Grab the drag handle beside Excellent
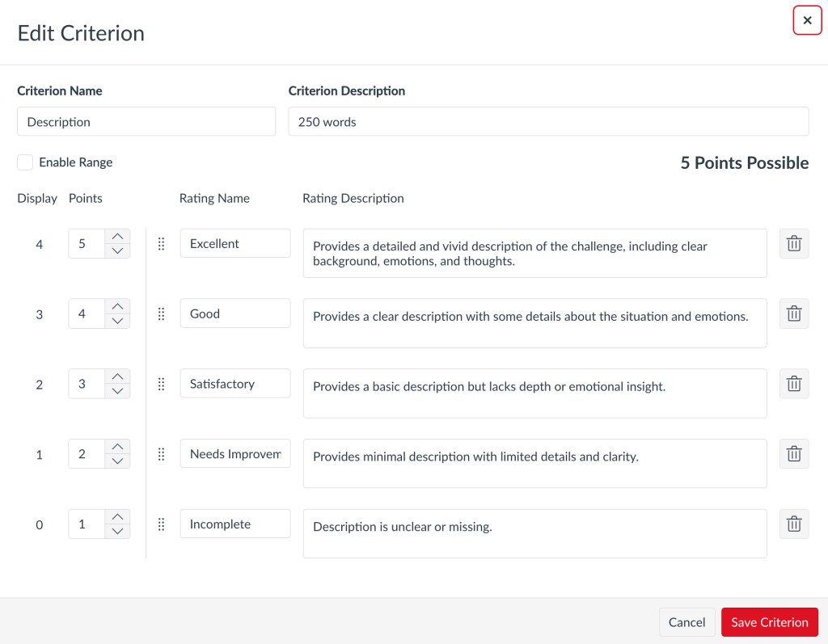Viewport: 828px width, 644px height. 161,244
